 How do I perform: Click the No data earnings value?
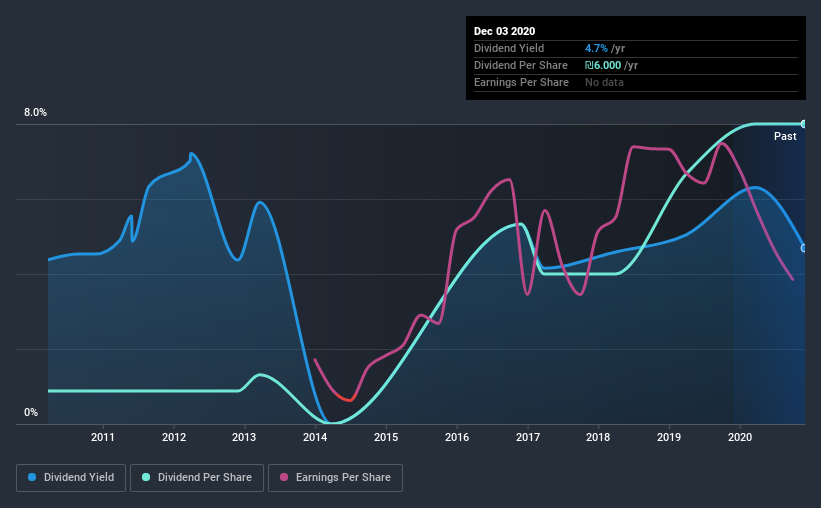click(x=604, y=82)
